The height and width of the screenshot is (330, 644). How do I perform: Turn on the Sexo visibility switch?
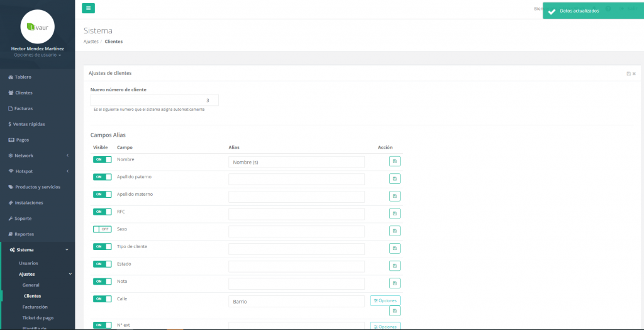(x=103, y=229)
